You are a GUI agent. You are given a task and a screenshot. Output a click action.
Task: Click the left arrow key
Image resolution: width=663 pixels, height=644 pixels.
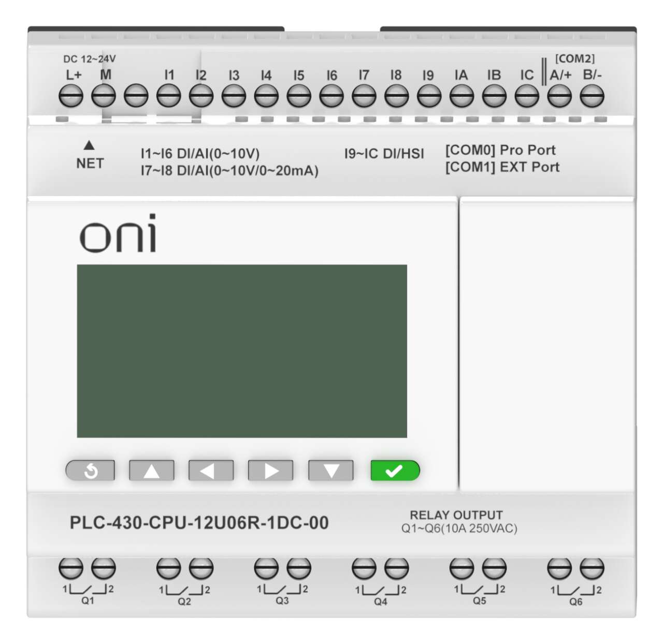[x=211, y=471]
